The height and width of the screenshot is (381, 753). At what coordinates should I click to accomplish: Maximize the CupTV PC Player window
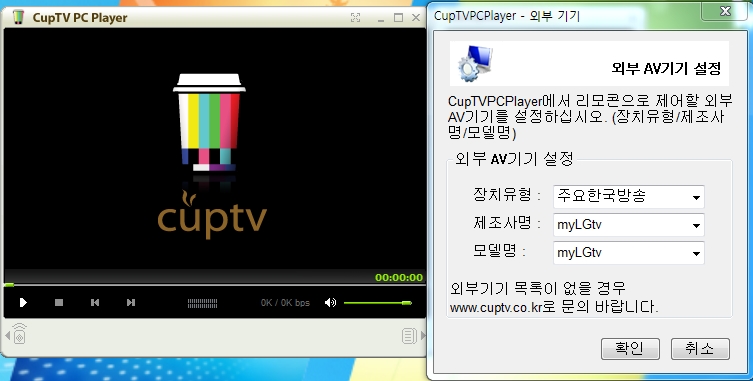(x=398, y=18)
